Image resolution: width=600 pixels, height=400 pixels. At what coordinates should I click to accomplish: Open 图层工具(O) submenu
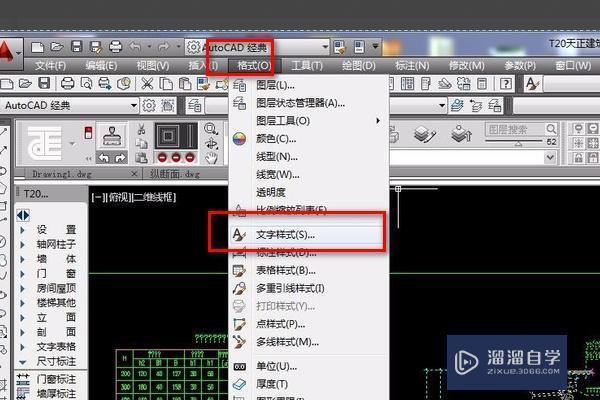pos(309,121)
